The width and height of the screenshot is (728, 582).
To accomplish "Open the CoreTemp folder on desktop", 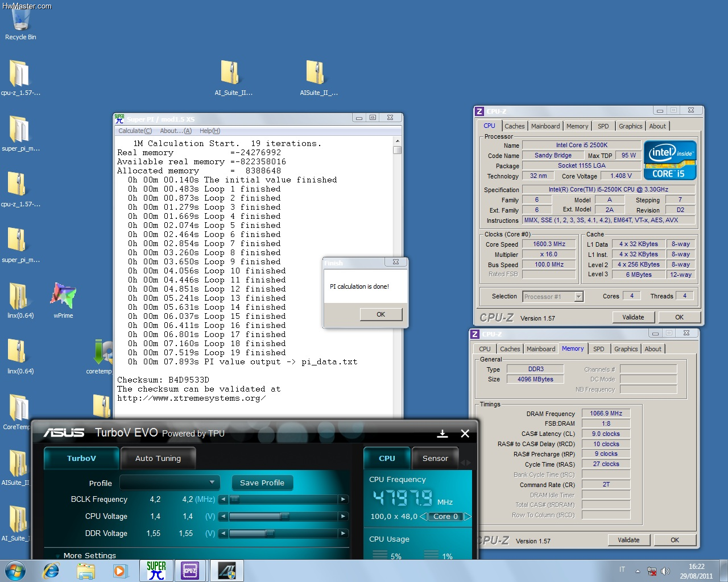I will pos(17,412).
